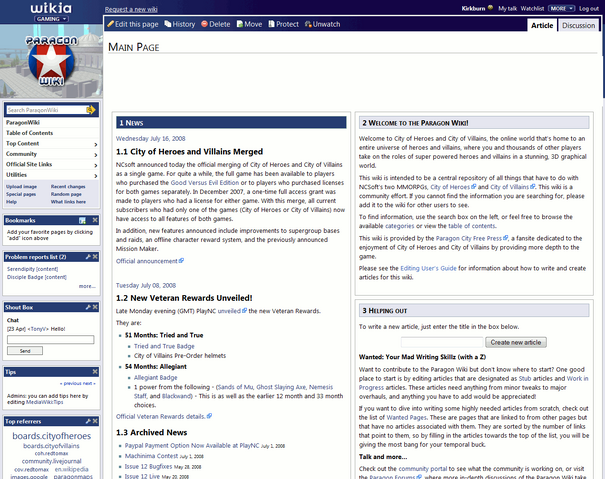Open Top referrers settings wrench icon
The height and width of the screenshot is (479, 605).
click(x=88, y=421)
